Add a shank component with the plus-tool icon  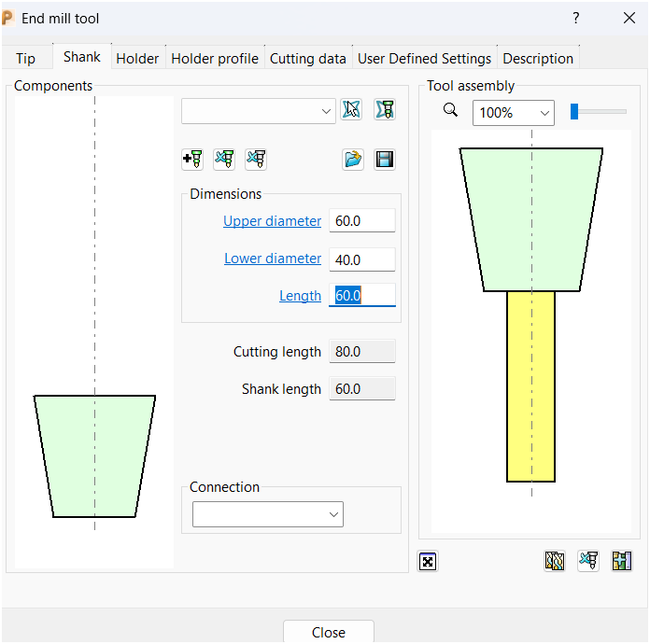click(x=192, y=160)
